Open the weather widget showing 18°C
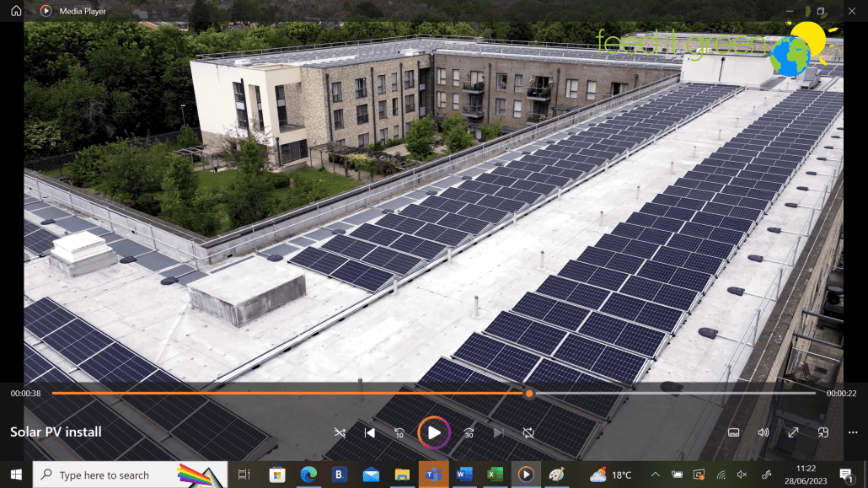 pyautogui.click(x=611, y=475)
